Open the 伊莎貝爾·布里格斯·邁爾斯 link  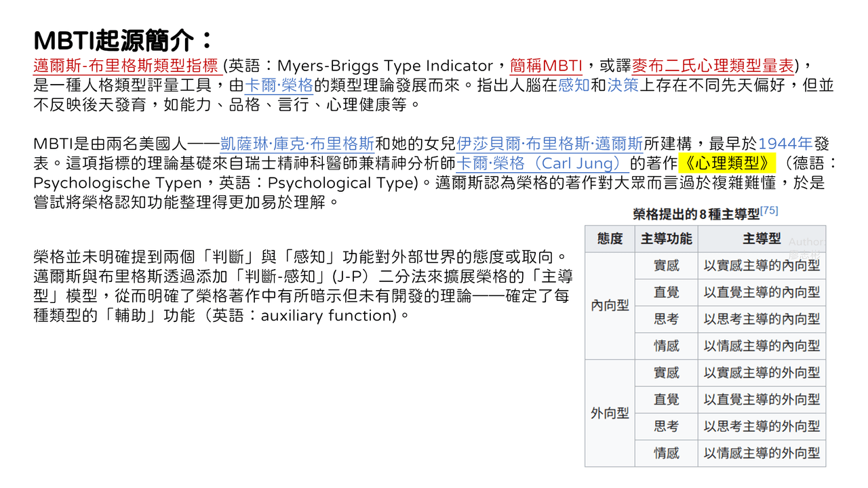(550, 144)
